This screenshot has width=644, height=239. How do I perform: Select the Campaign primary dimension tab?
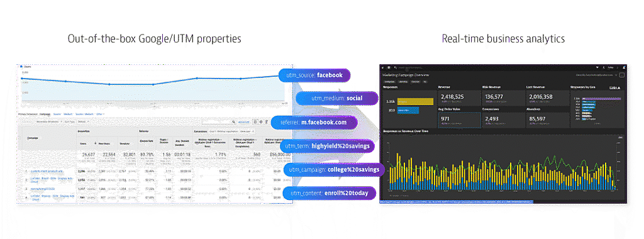click(45, 114)
